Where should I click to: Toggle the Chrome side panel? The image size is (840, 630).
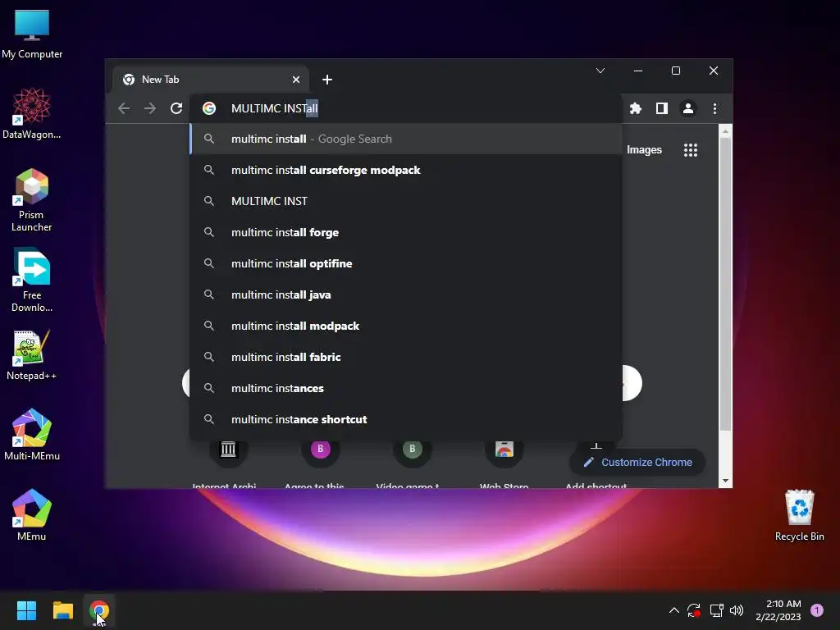(662, 109)
